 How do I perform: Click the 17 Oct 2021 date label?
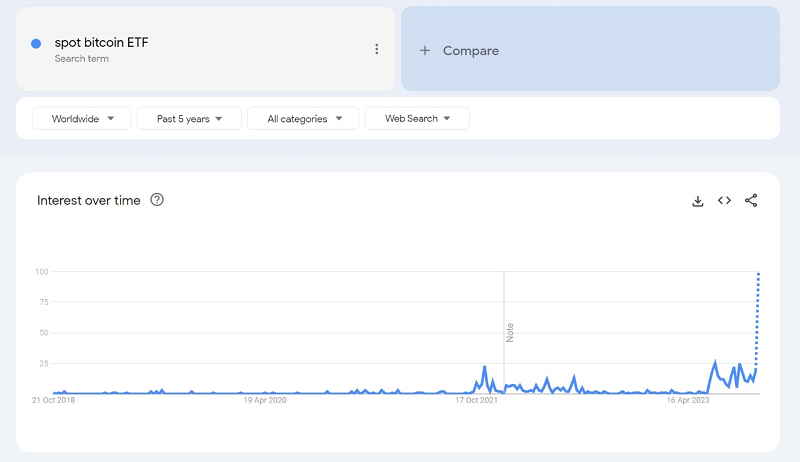[x=476, y=400]
